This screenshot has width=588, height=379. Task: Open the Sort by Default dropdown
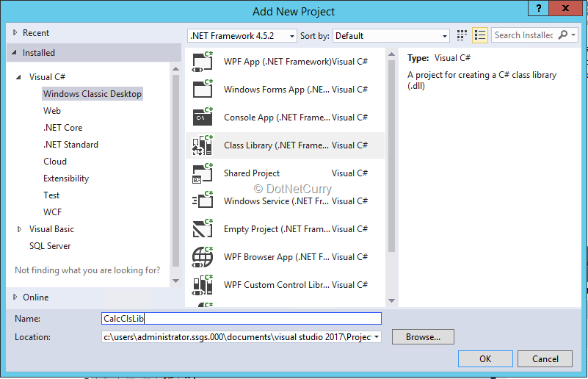[x=391, y=36]
